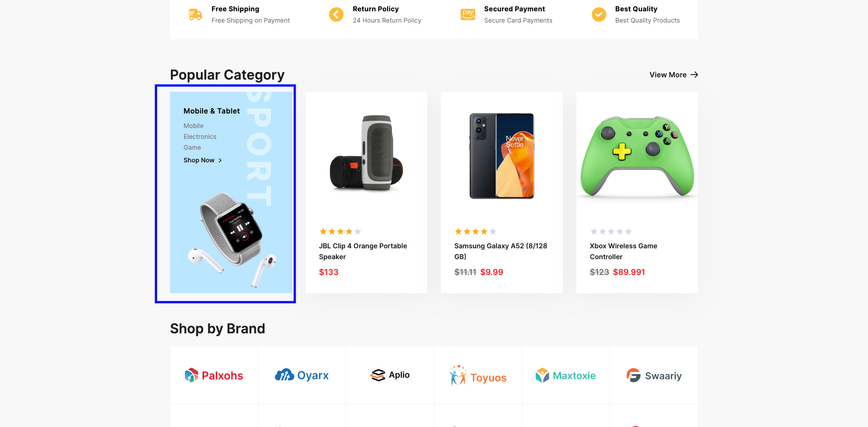This screenshot has width=868, height=427.
Task: Open the Game subcategory link
Action: (x=192, y=147)
